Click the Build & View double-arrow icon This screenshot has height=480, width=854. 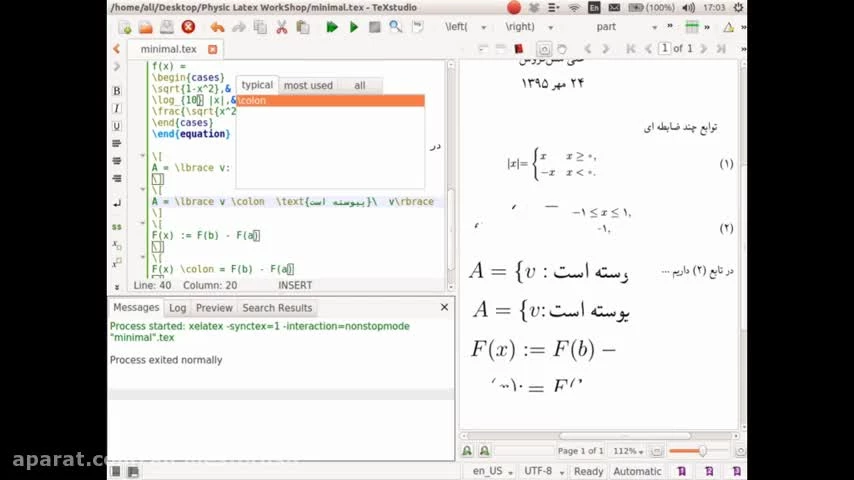332,27
